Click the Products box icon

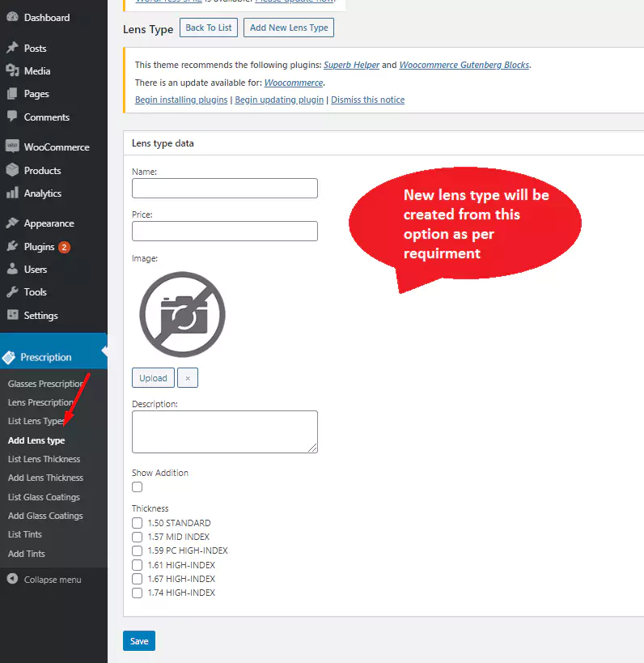coord(13,169)
